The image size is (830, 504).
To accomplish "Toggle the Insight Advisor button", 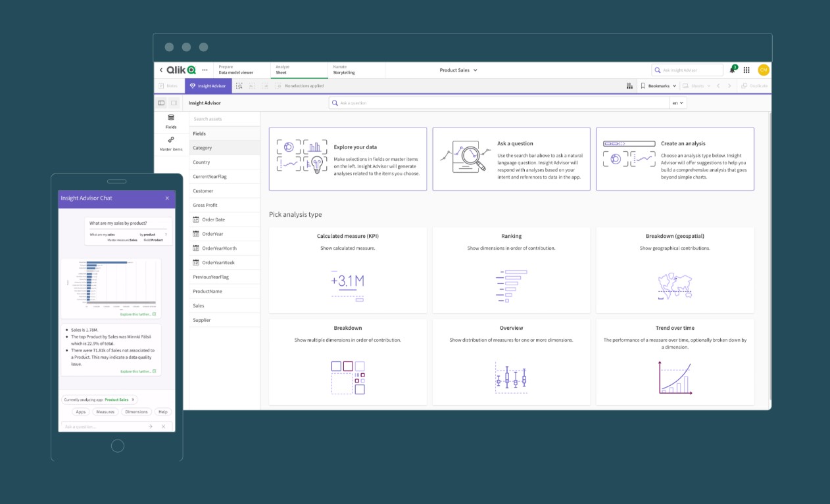I will click(x=208, y=86).
